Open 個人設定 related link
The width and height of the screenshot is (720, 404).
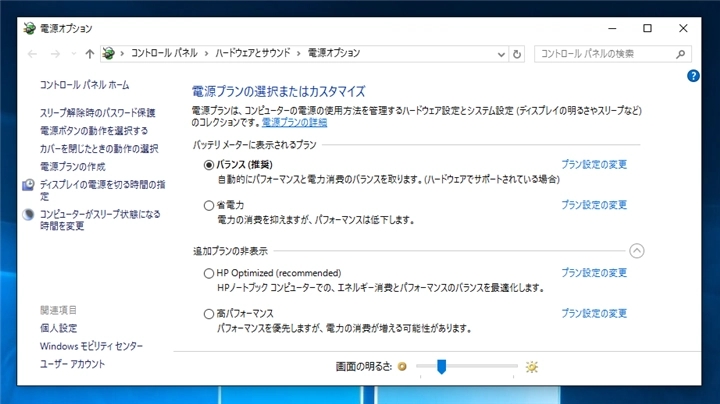click(58, 328)
